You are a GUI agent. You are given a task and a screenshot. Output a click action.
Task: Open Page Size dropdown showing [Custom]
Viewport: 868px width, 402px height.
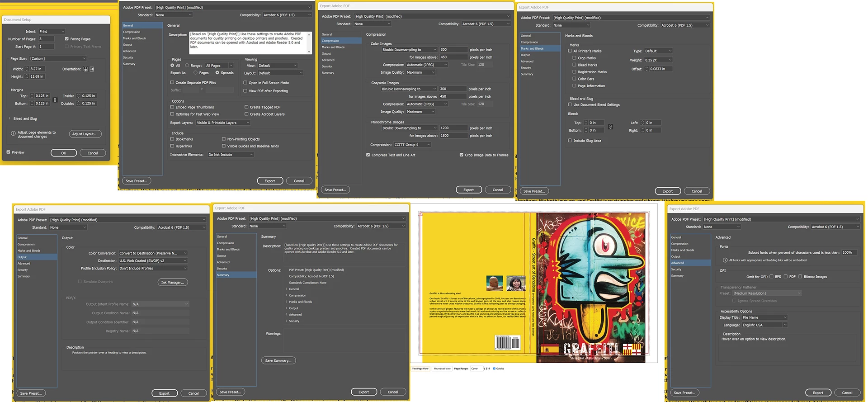pyautogui.click(x=58, y=58)
